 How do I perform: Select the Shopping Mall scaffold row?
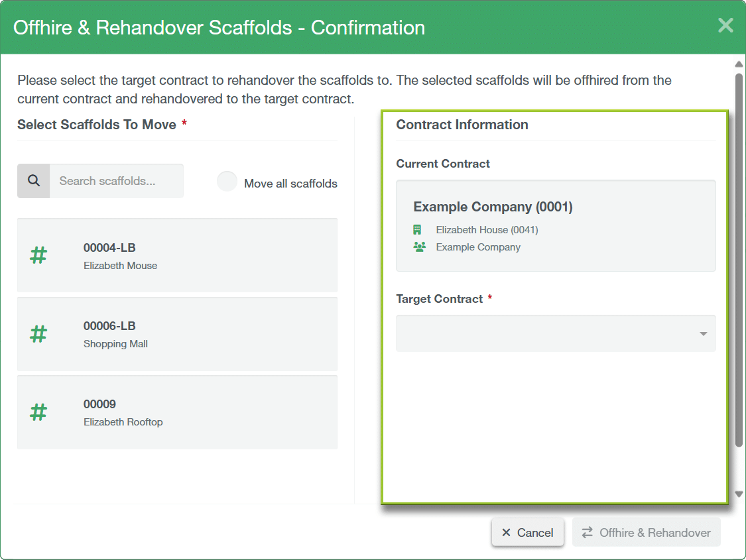[177, 333]
